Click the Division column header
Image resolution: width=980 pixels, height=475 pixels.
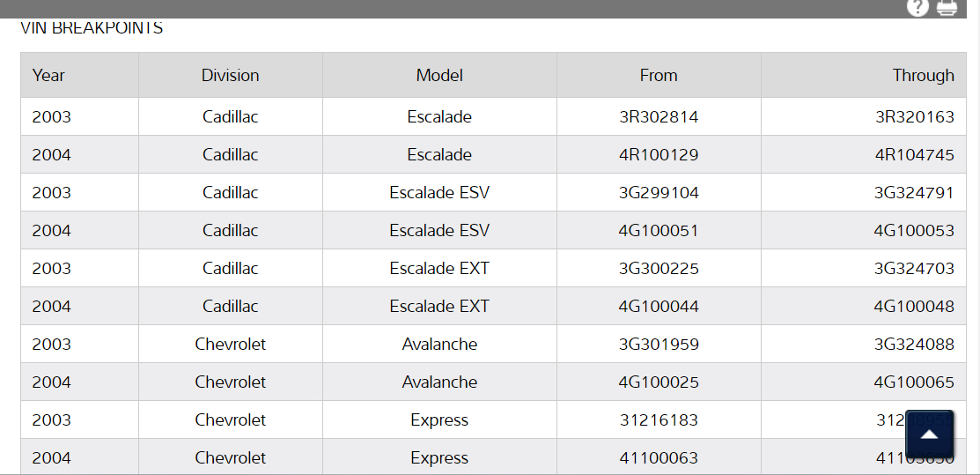230,75
